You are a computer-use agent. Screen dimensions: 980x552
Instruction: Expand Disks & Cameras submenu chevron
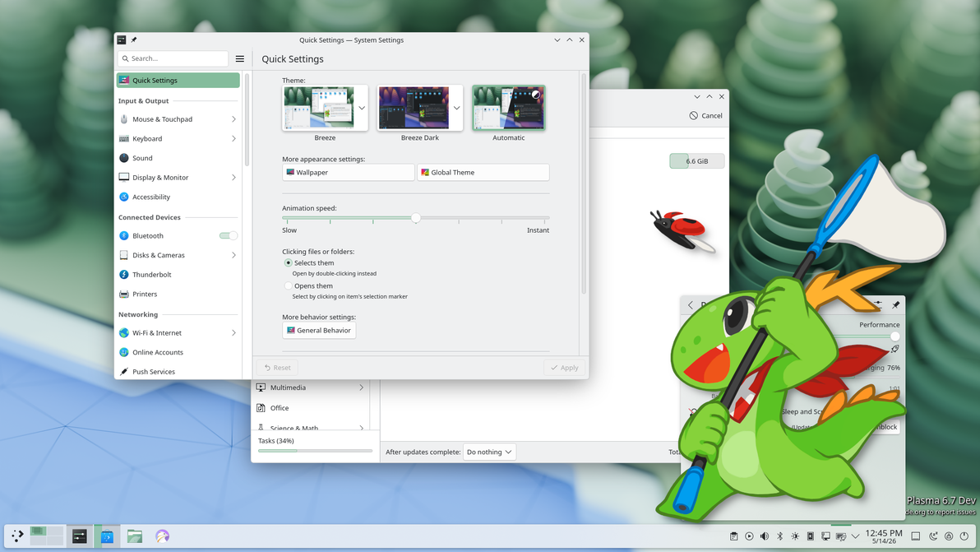[x=233, y=255]
